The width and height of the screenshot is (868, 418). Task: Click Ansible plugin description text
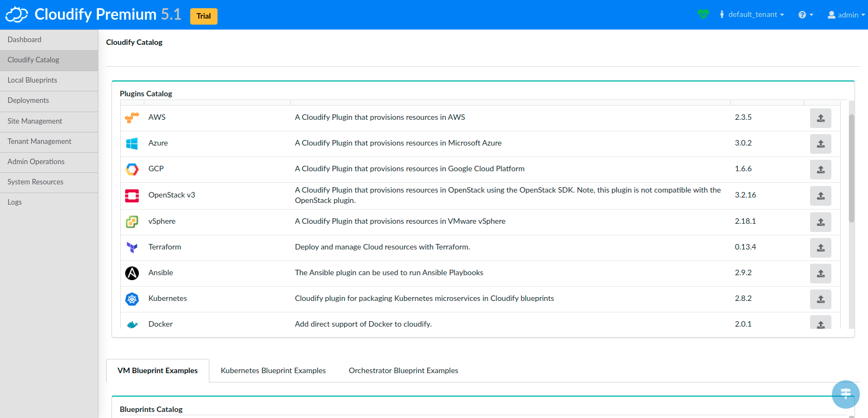tap(389, 273)
